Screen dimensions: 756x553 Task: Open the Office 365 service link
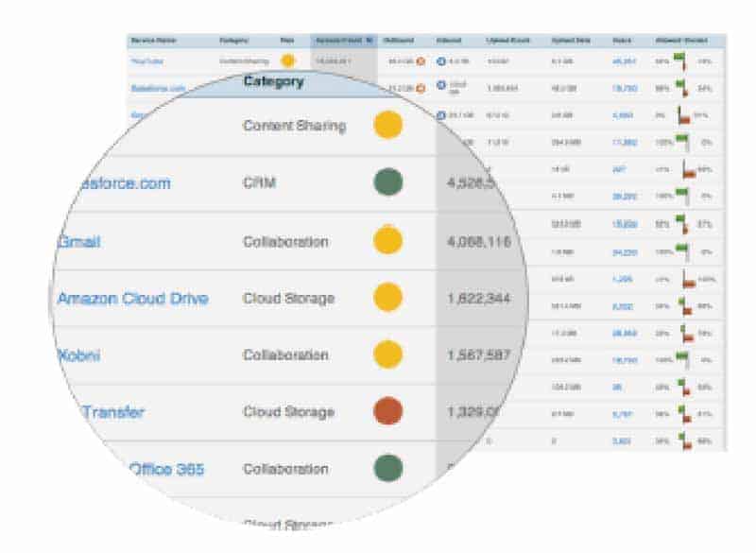pyautogui.click(x=167, y=469)
